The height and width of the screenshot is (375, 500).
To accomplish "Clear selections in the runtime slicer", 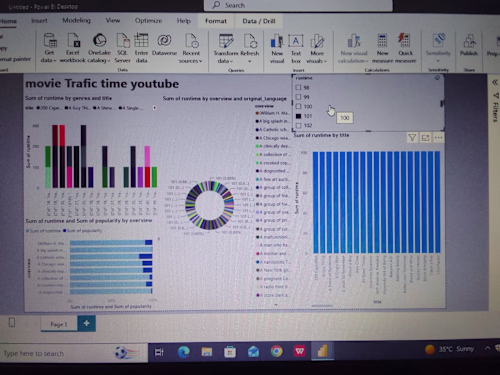I will [437, 78].
